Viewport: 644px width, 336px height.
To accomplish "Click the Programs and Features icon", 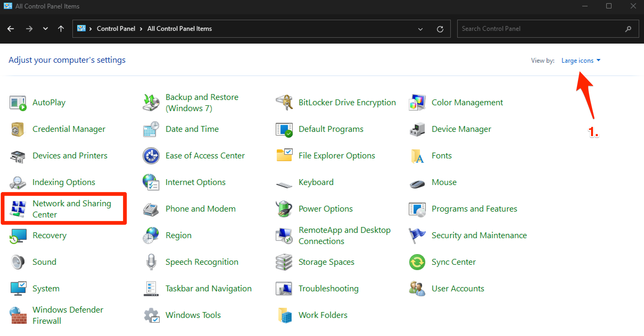I will pyautogui.click(x=417, y=209).
